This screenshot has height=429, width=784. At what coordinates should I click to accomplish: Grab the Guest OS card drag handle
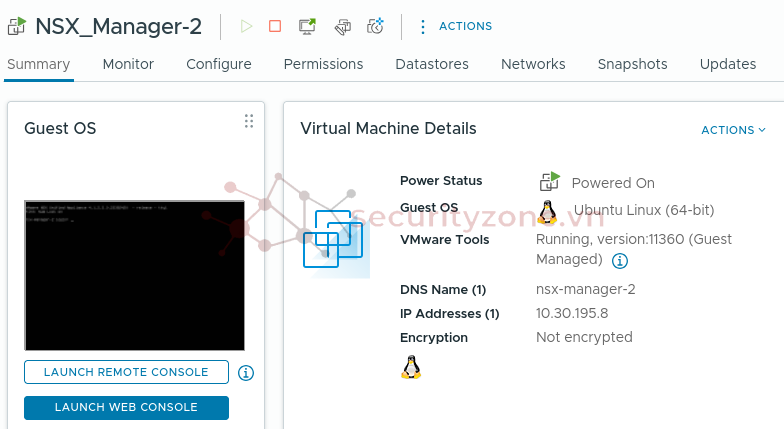249,121
